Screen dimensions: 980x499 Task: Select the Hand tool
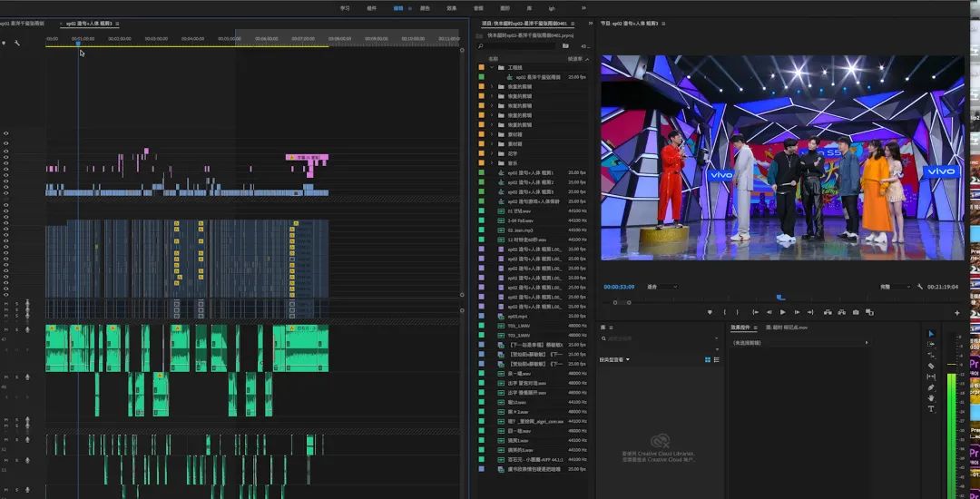click(x=930, y=398)
